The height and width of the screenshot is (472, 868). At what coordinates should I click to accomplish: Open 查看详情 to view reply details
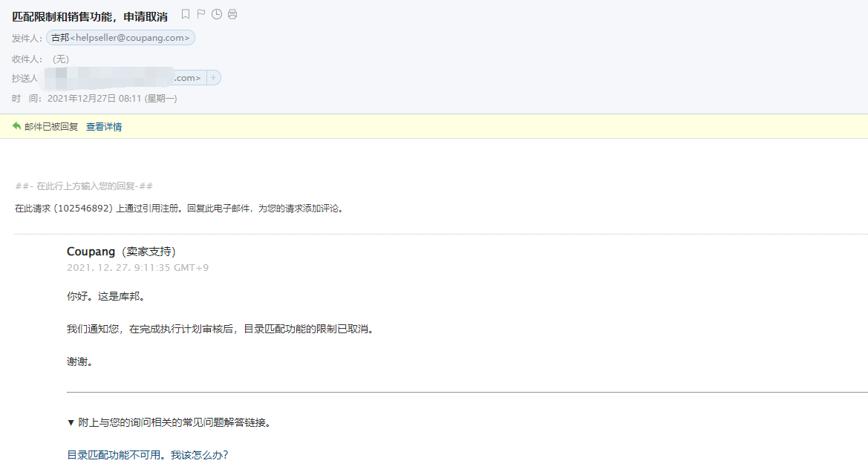(x=104, y=127)
